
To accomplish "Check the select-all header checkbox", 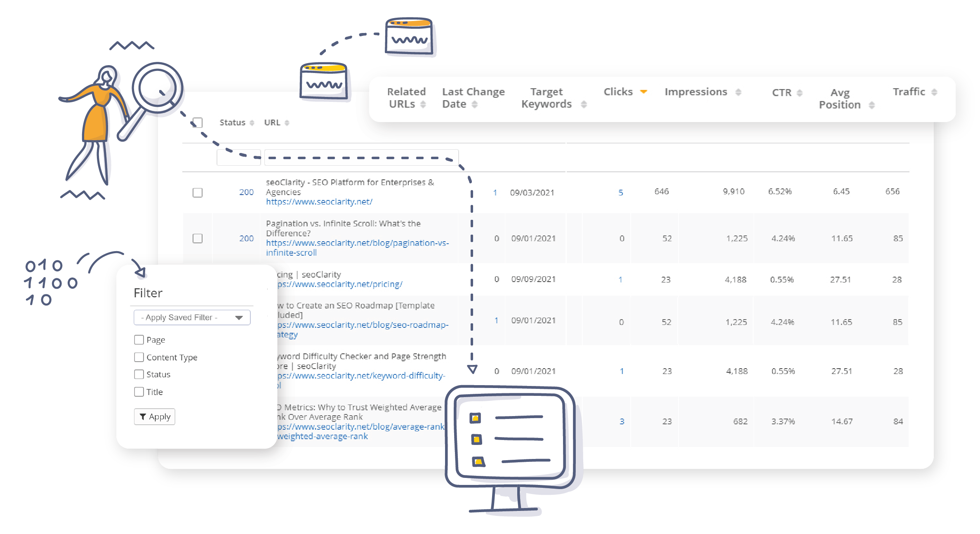I will point(198,123).
